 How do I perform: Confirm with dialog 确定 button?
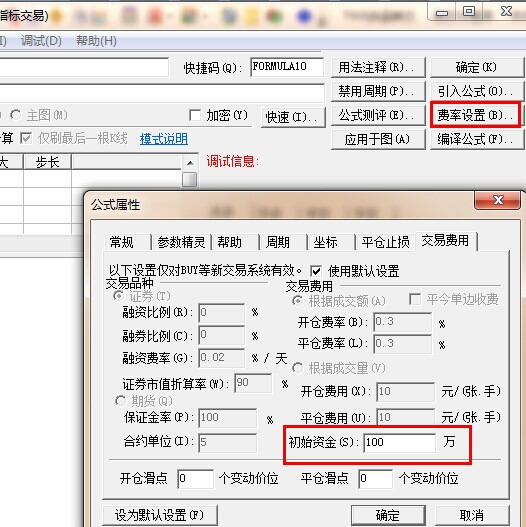389,515
